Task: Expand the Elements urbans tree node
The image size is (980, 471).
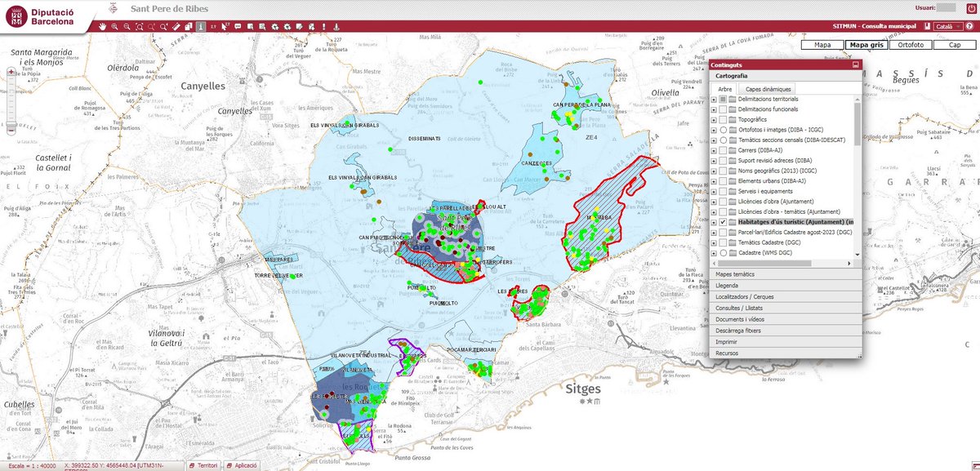Action: click(x=714, y=181)
